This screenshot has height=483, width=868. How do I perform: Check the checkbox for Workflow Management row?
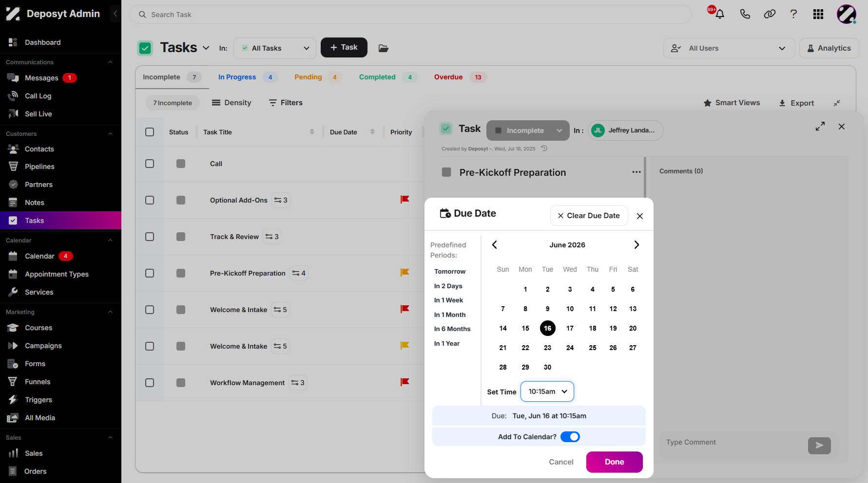[150, 383]
